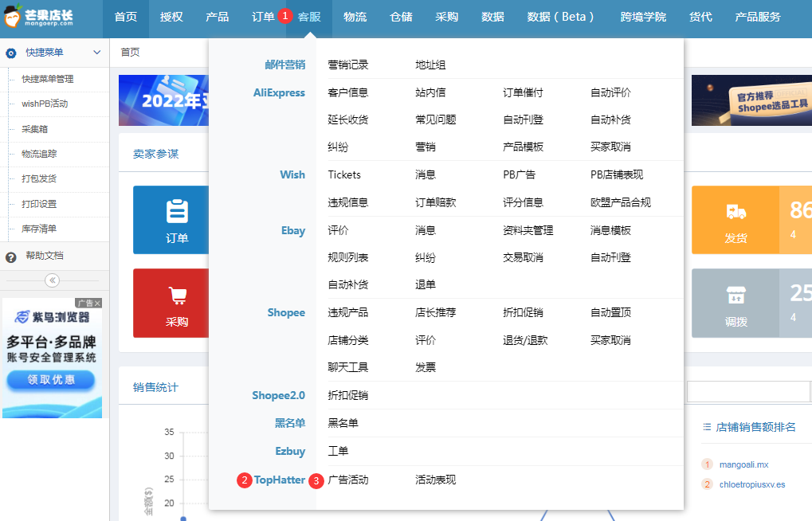Open the 采购 shopping cart tile
Screen dimensions: 812x521
click(x=171, y=303)
